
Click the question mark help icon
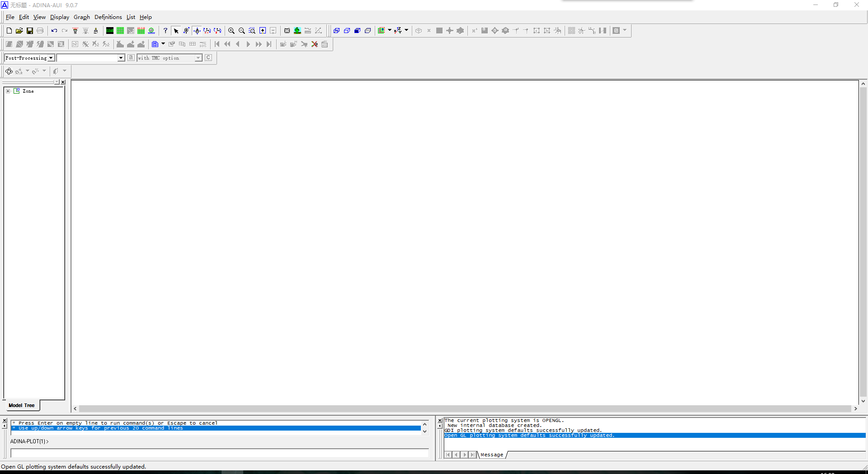[x=165, y=31]
